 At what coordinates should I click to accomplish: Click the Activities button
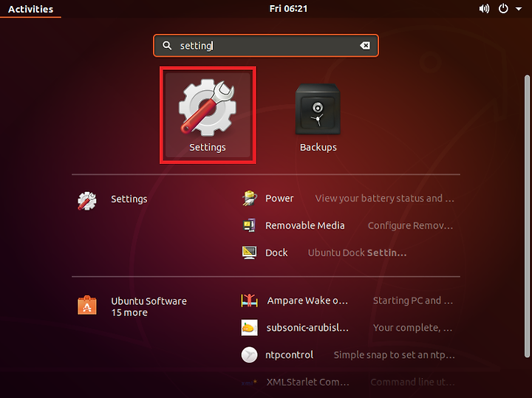coord(30,9)
